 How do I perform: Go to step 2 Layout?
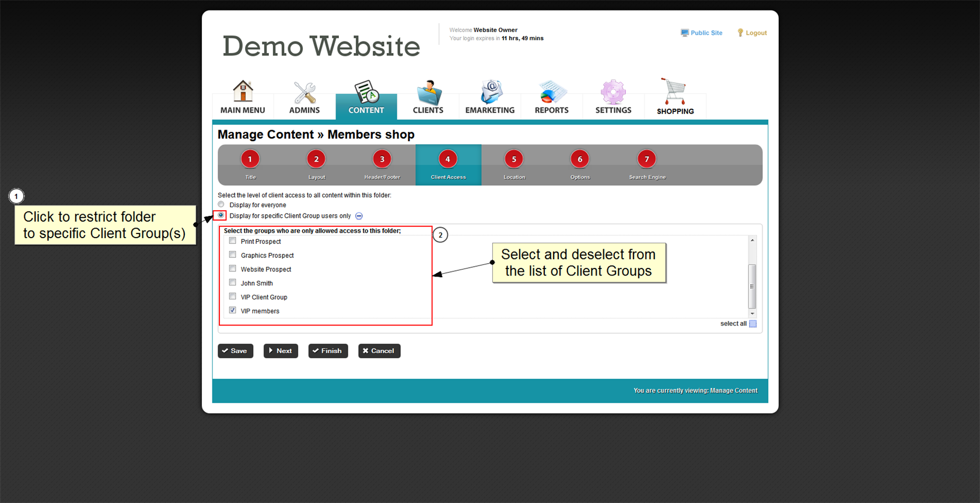pos(316,159)
